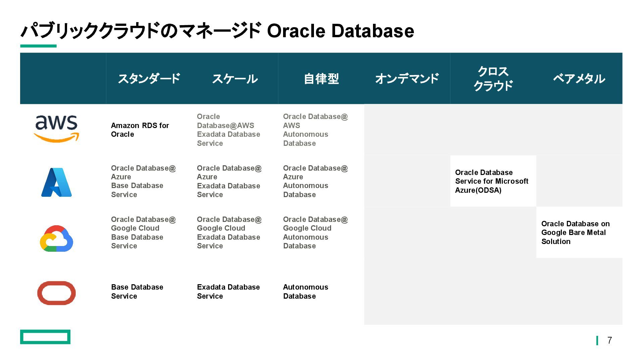Viewport: 644px width, 362px height.
Task: Select the スタンダード column header
Action: point(149,78)
